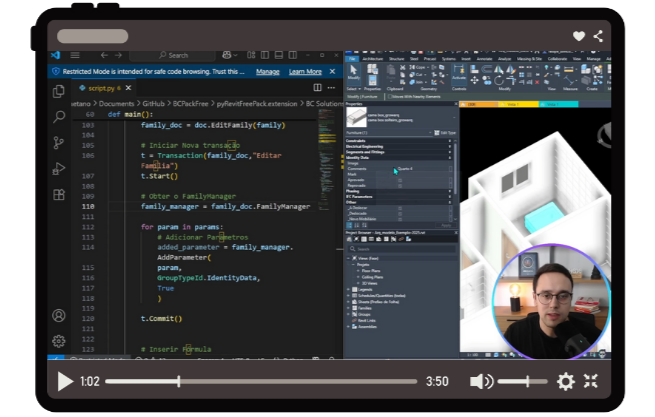Click the Learn More link
This screenshot has height=417, width=655.
(305, 72)
